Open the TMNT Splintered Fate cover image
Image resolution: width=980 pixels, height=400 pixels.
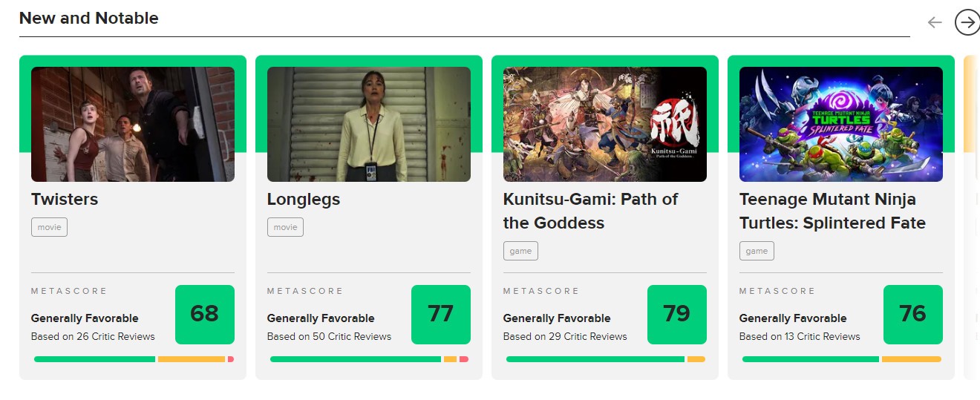(841, 124)
